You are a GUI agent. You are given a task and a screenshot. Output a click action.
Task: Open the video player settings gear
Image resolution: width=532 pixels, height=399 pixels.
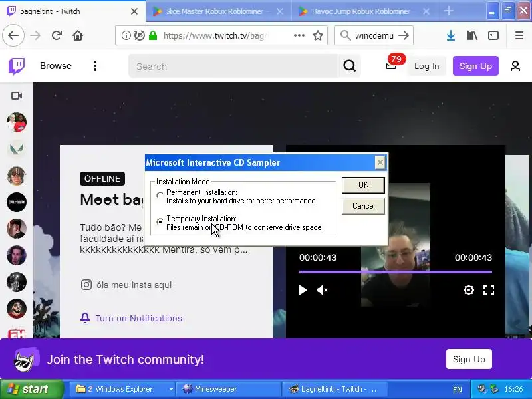coord(469,290)
